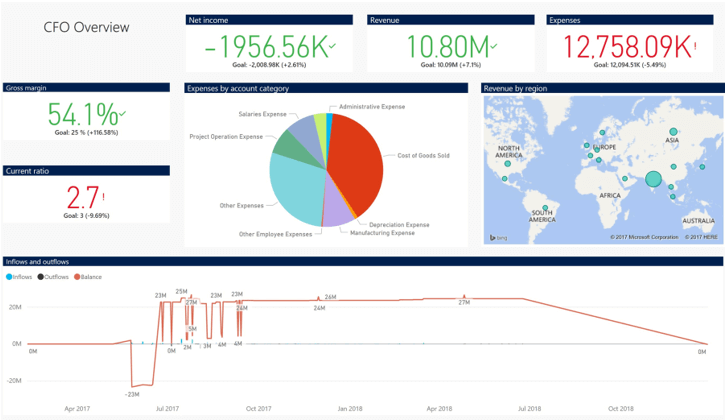This screenshot has width=726, height=420.
Task: Click the -23M data point label
Action: pyautogui.click(x=132, y=395)
